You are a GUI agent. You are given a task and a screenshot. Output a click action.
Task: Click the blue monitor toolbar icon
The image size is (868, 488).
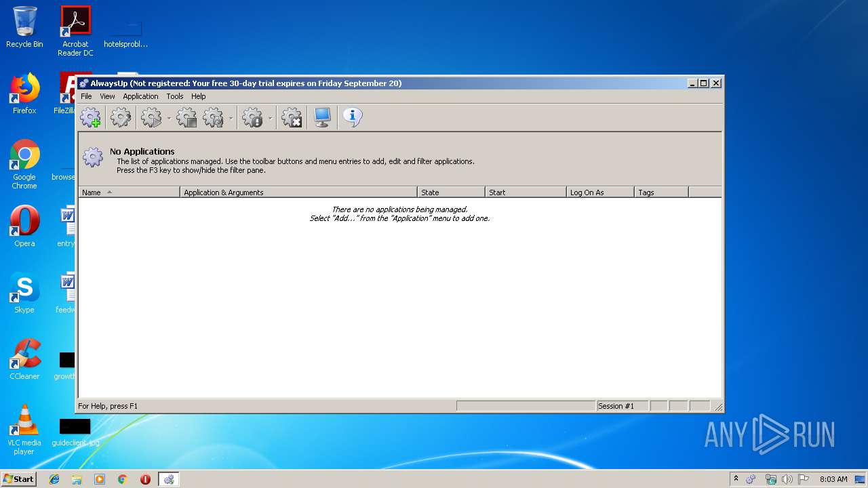tap(322, 117)
